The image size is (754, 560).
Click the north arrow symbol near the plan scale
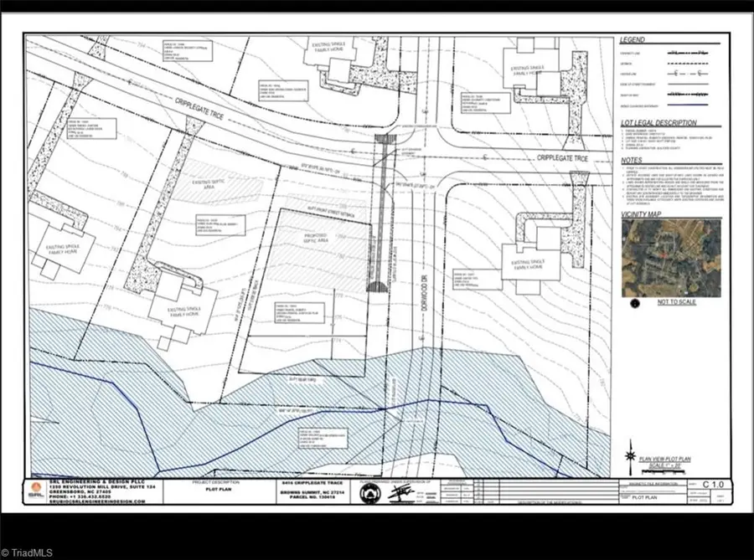tap(629, 456)
